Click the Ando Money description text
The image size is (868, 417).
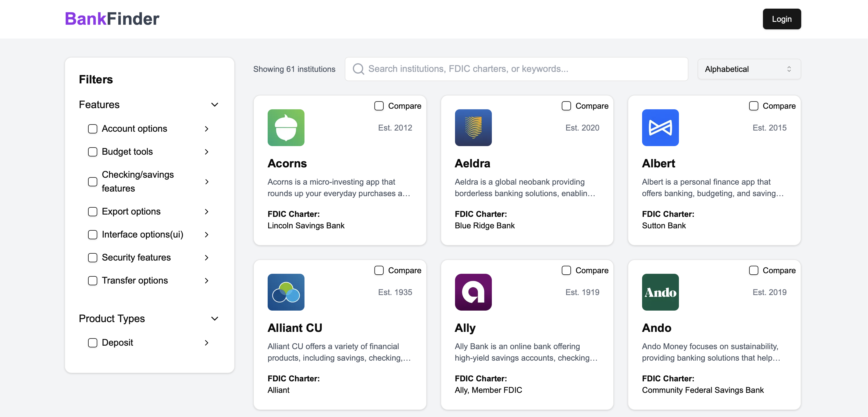click(x=711, y=352)
